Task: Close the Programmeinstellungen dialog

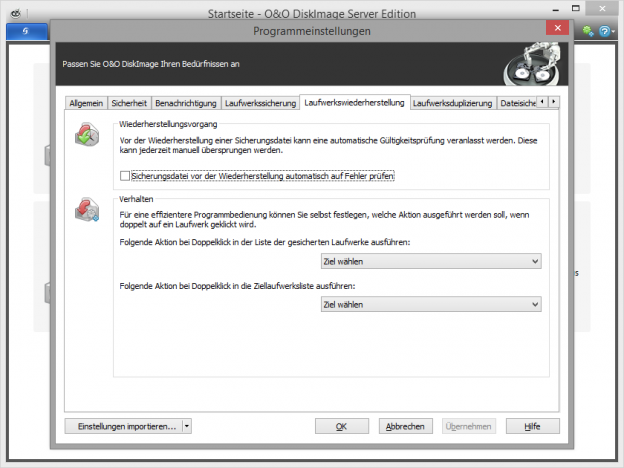Action: click(x=557, y=28)
